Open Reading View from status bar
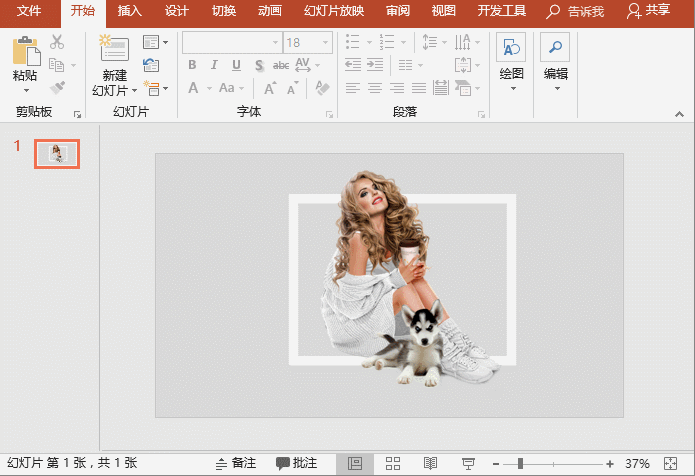The image size is (695, 476). [x=430, y=463]
